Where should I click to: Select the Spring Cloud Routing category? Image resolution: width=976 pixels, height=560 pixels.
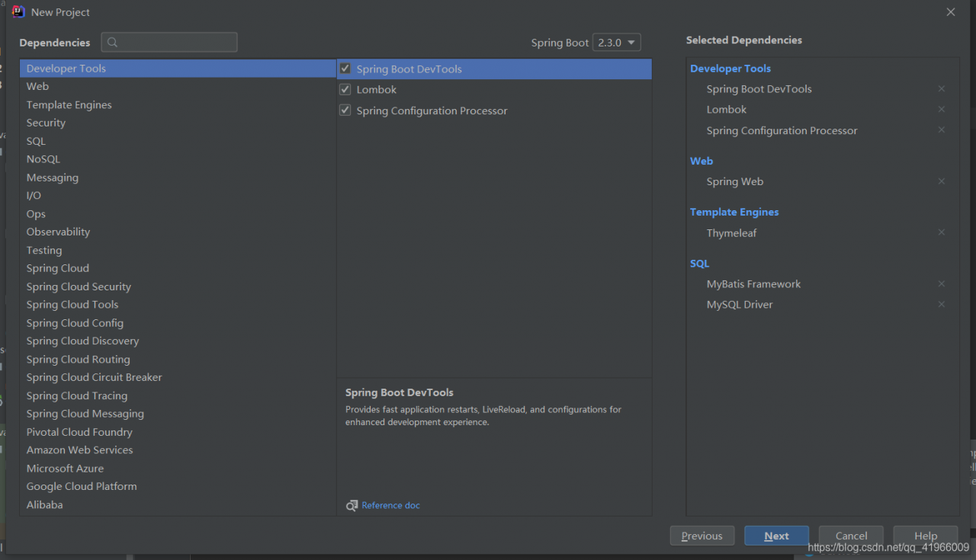pyautogui.click(x=178, y=359)
